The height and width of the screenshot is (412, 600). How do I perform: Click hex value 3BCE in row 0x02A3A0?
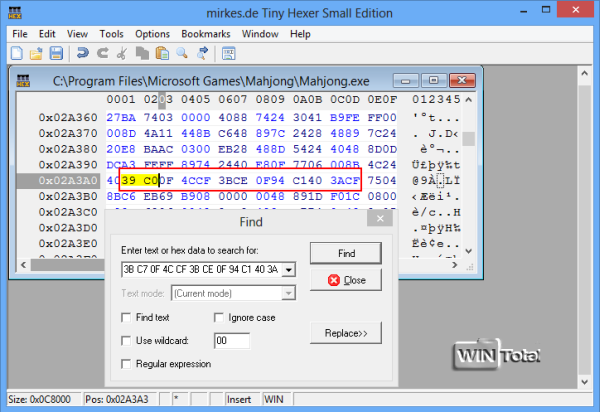point(233,181)
